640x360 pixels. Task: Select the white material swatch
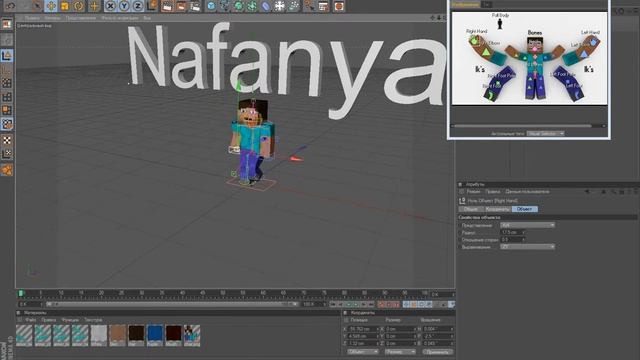[98, 335]
